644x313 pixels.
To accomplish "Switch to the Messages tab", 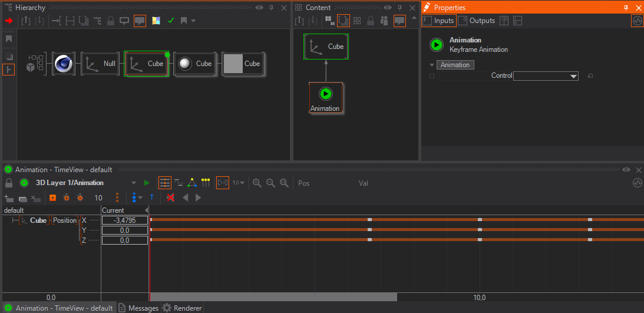I will tap(139, 308).
